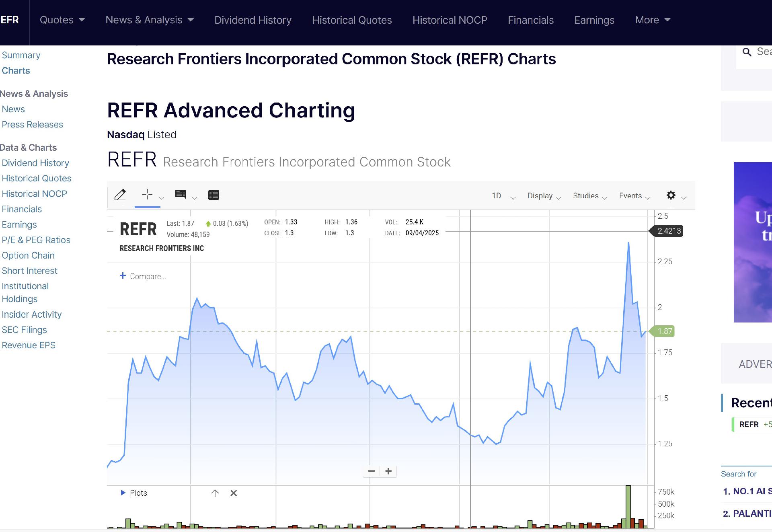Screen dimensions: 772x532
Task: Click the search magnifier icon
Action: coord(747,52)
